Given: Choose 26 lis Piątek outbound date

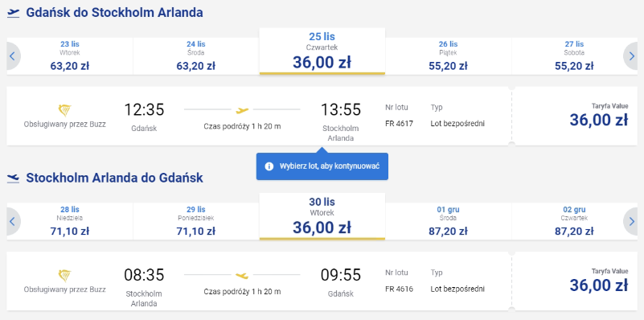Looking at the screenshot, I should point(448,56).
